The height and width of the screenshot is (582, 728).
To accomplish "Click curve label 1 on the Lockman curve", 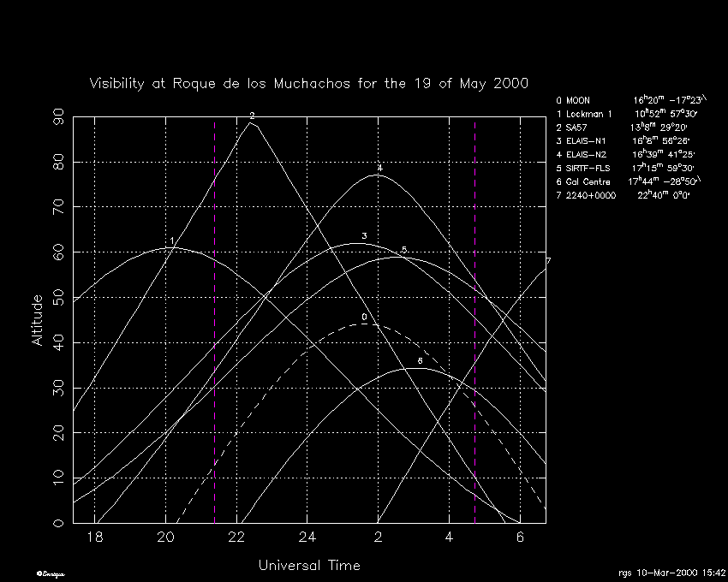I will [x=172, y=241].
